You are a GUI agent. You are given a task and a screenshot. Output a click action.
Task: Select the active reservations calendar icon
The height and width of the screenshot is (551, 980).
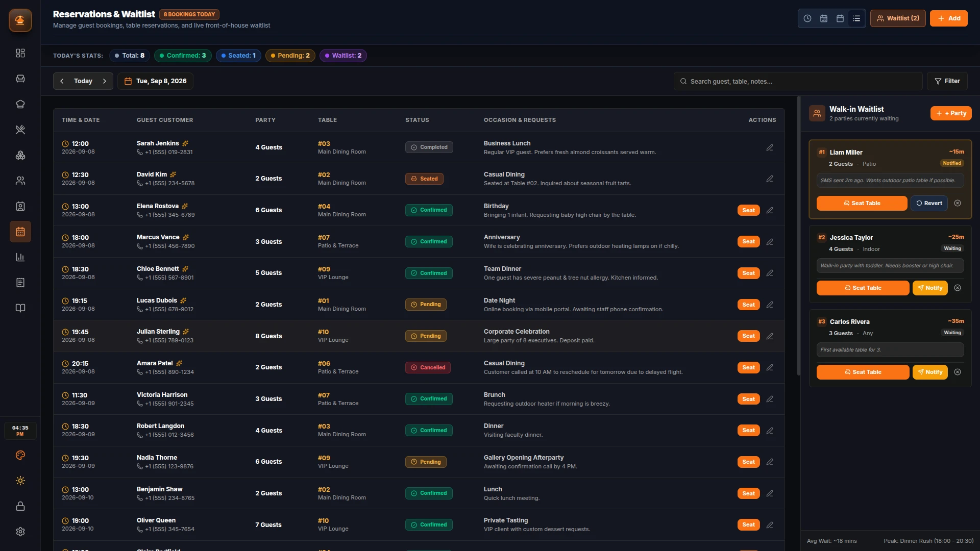coord(20,232)
